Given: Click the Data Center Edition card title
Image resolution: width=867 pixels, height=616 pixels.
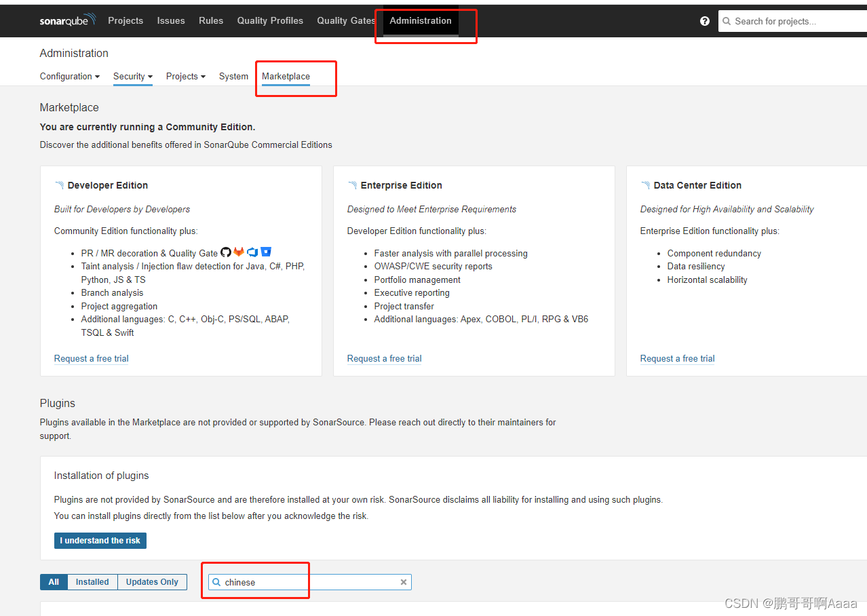Looking at the screenshot, I should [697, 185].
